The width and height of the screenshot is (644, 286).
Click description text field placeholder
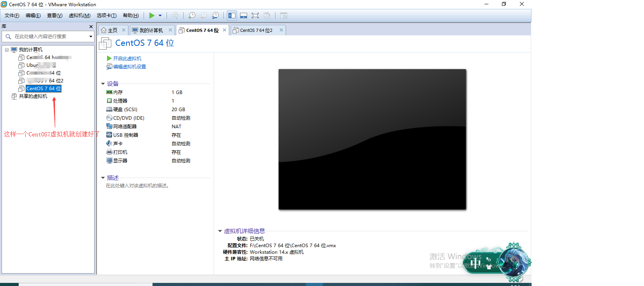click(137, 186)
